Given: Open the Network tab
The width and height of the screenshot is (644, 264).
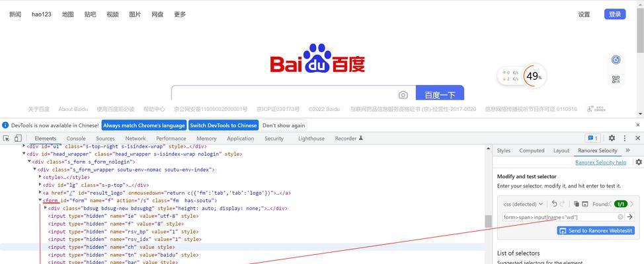Looking at the screenshot, I should 135,139.
